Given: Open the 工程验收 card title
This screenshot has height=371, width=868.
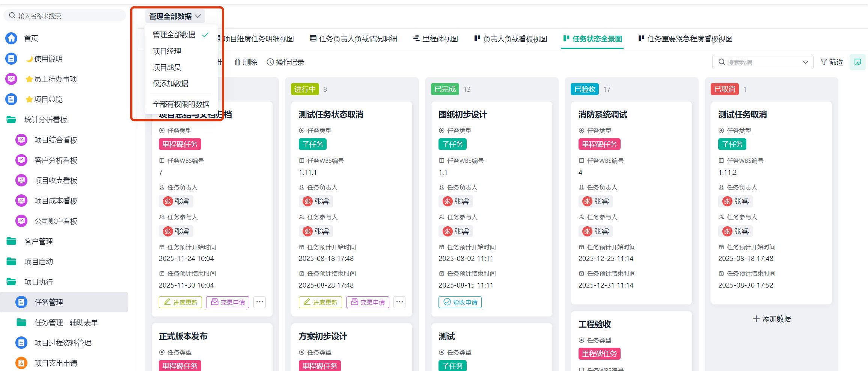Looking at the screenshot, I should tap(595, 324).
